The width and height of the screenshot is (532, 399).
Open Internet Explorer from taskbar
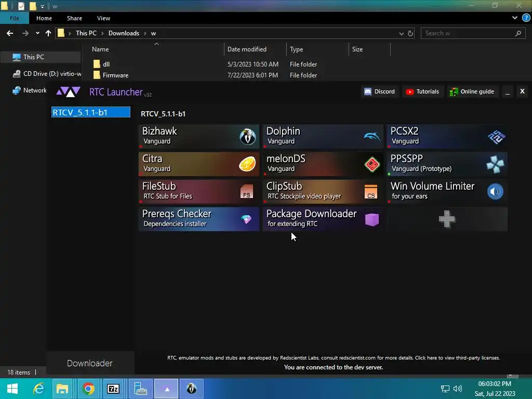point(39,389)
